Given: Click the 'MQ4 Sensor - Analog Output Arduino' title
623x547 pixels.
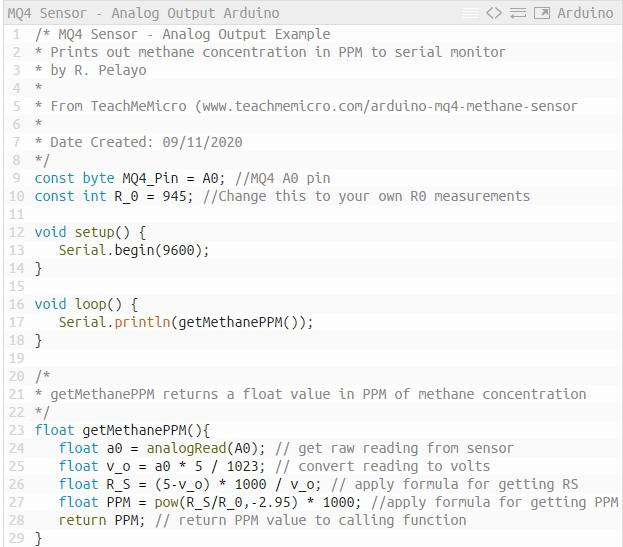Looking at the screenshot, I should pos(143,13).
